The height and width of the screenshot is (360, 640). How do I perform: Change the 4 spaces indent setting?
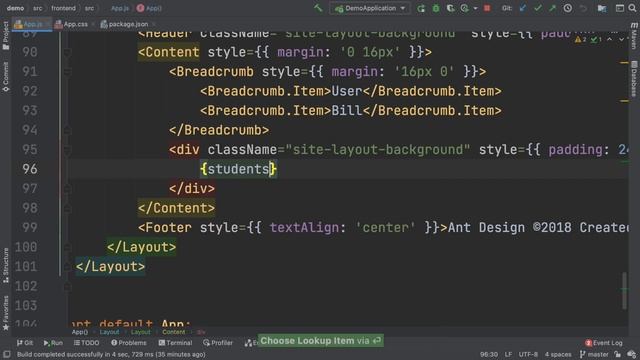(558, 354)
